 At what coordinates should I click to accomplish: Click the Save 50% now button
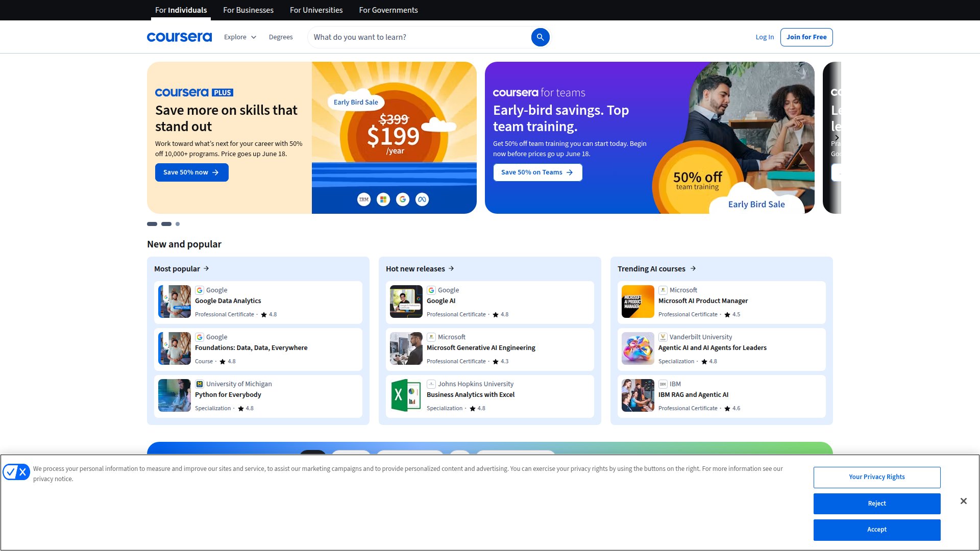tap(192, 172)
